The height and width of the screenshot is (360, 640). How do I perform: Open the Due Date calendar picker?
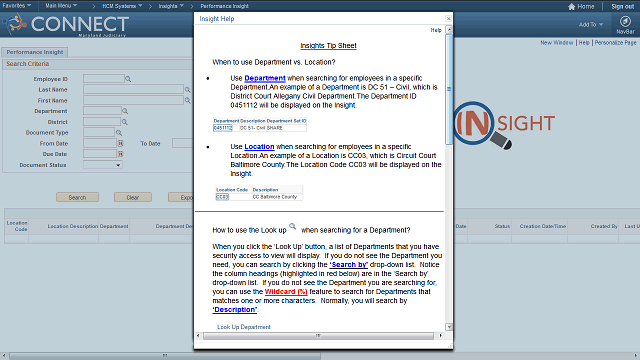coord(120,154)
